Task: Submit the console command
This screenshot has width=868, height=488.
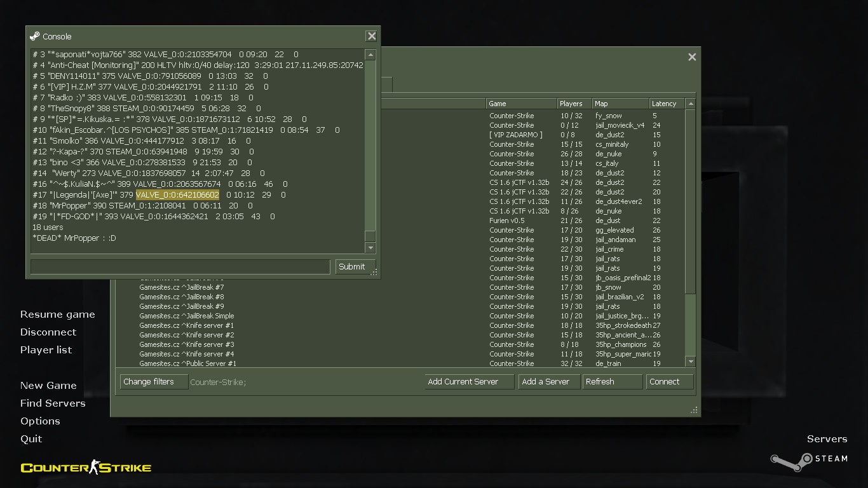Action: coord(355,267)
